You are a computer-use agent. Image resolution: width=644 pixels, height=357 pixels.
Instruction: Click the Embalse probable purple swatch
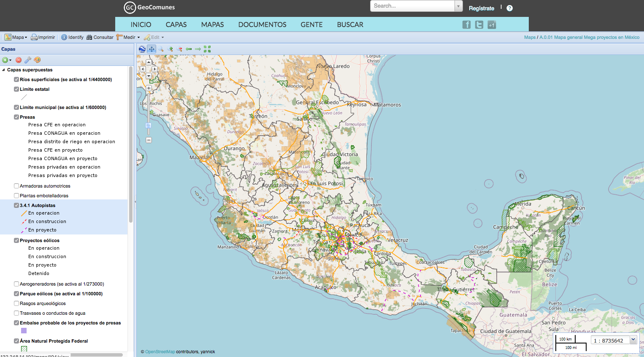tap(24, 331)
